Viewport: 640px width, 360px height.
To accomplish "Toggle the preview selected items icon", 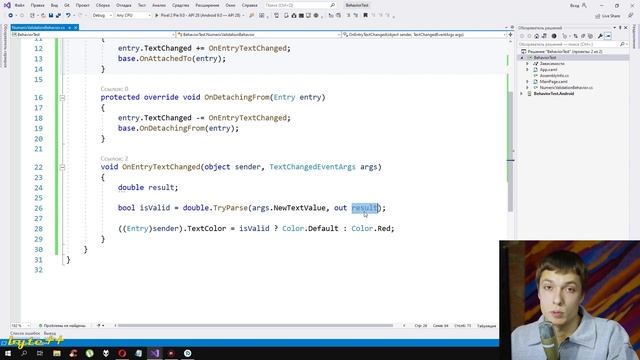I will click(x=608, y=36).
